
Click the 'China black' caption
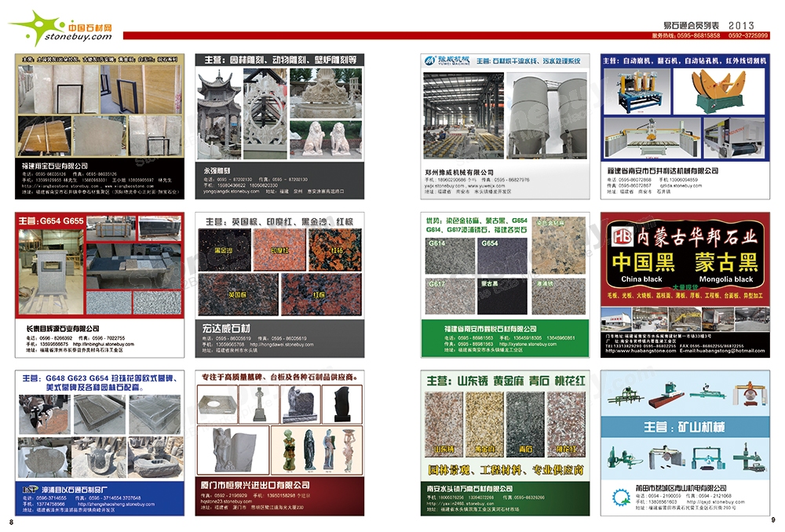(x=641, y=279)
